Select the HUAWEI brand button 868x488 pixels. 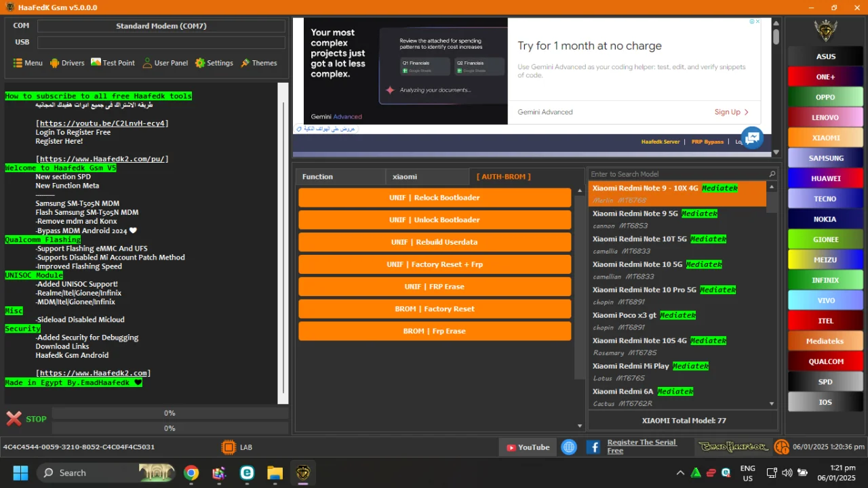pos(825,178)
